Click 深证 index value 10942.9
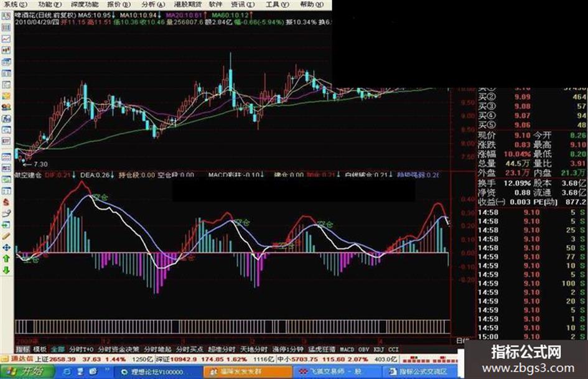This screenshot has width=588, height=379. (184, 359)
